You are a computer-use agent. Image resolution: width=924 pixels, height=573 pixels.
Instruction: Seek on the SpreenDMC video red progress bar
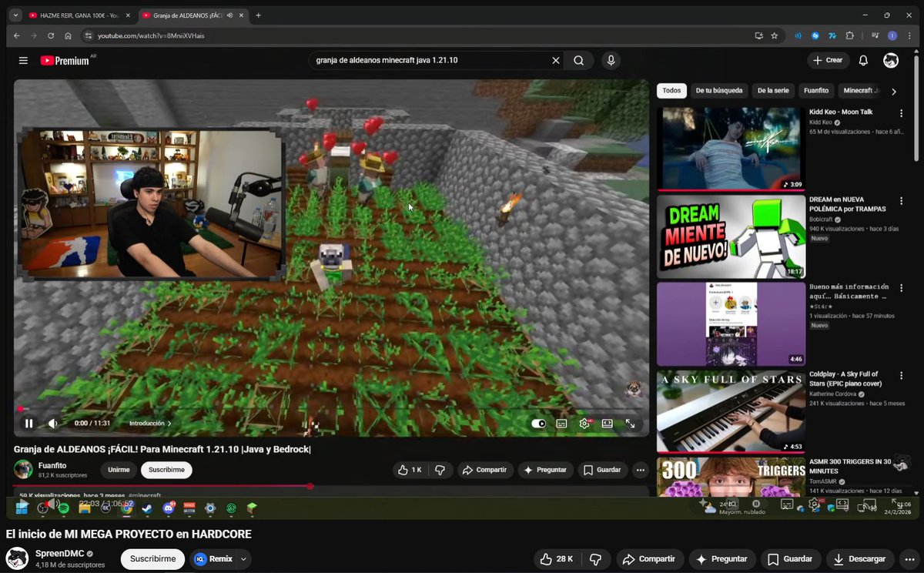[x=162, y=486]
